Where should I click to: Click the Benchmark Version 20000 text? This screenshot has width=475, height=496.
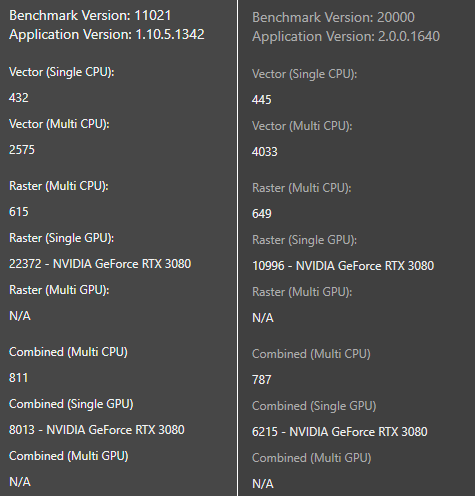(x=333, y=18)
